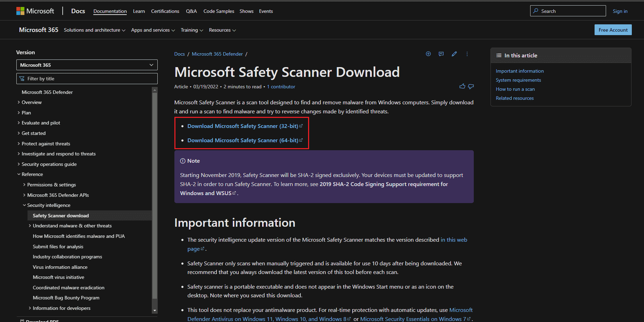This screenshot has width=644, height=322.
Task: Click the add to collection plus icon
Action: (428, 54)
